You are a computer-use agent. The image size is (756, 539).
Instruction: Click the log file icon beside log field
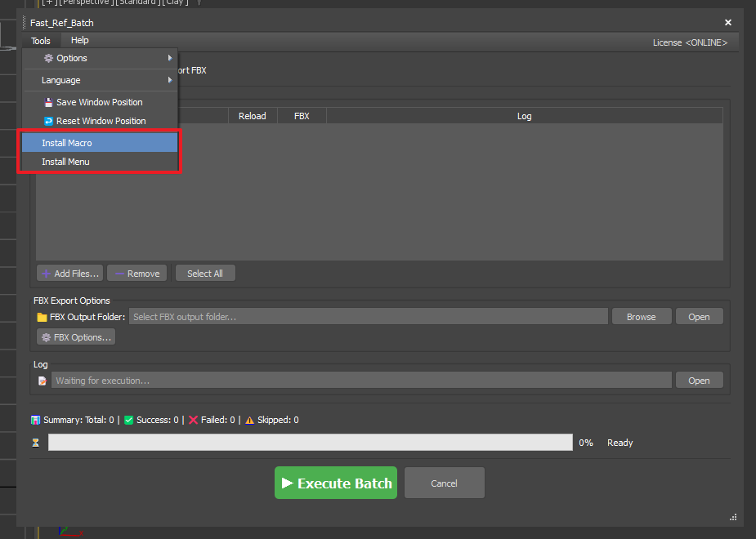(x=42, y=381)
